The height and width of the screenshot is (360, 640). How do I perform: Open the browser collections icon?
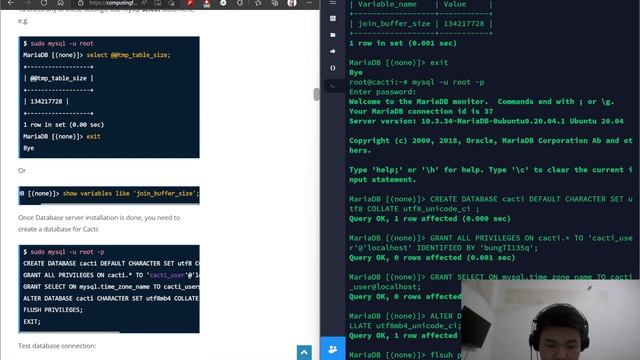click(275, 3)
